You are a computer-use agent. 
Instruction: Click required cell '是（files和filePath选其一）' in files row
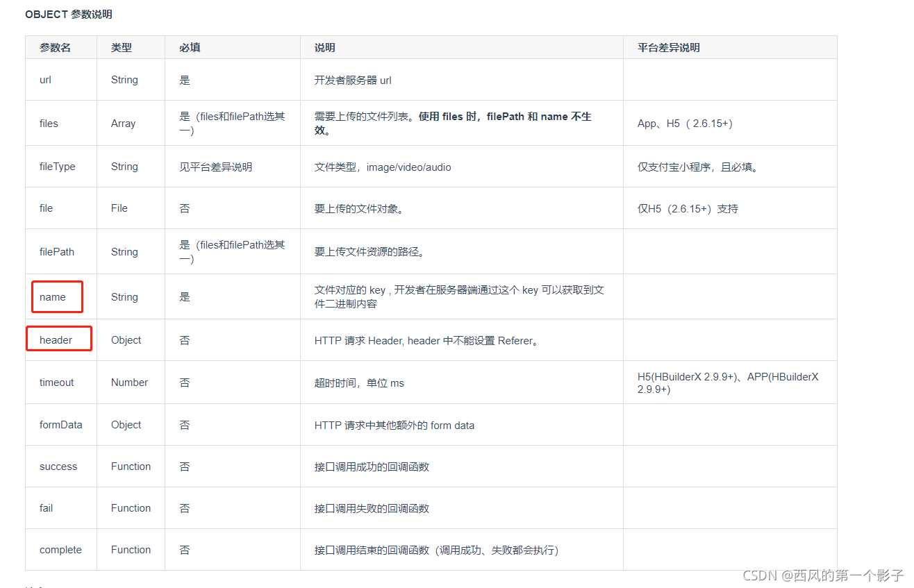pos(232,124)
